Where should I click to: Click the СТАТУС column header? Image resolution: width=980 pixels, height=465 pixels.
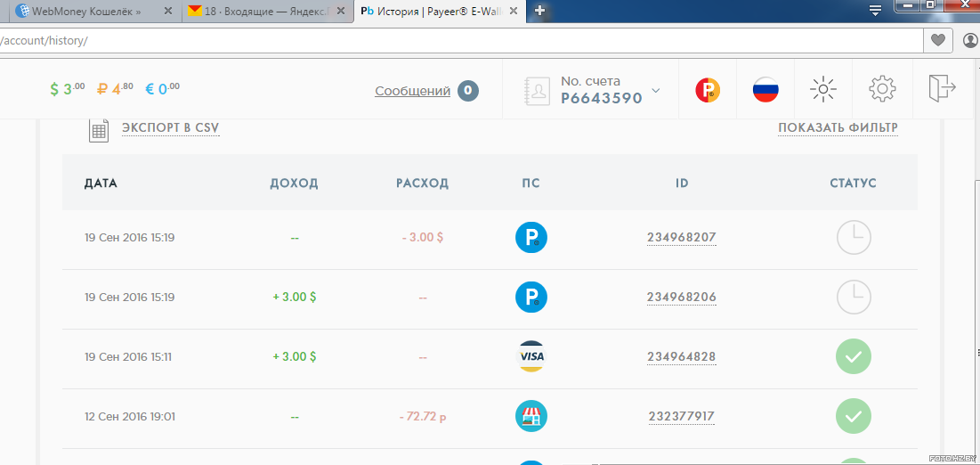pyautogui.click(x=853, y=184)
